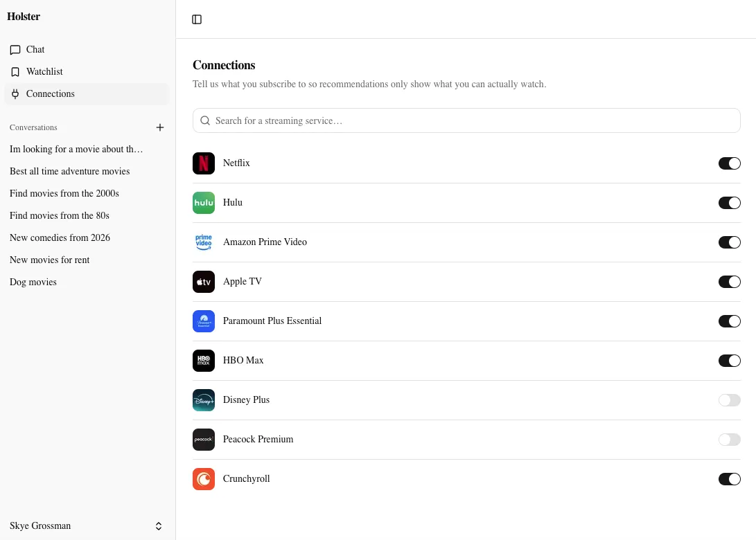Start a new conversation with plus icon

(160, 127)
